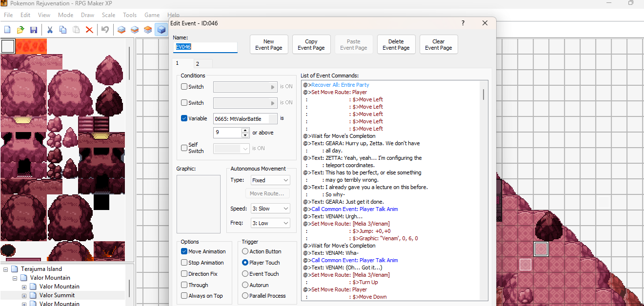Save project with the floppy disk icon
The width and height of the screenshot is (644, 306).
34,30
